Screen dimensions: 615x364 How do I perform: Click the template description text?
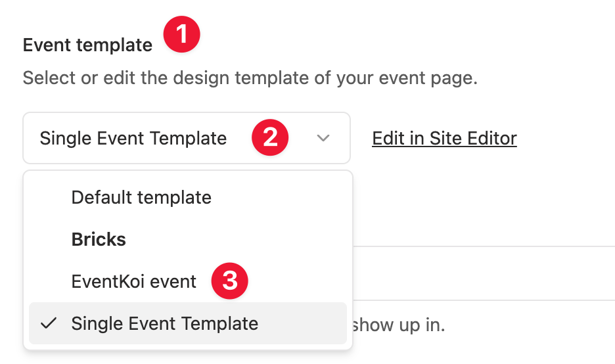pyautogui.click(x=250, y=79)
